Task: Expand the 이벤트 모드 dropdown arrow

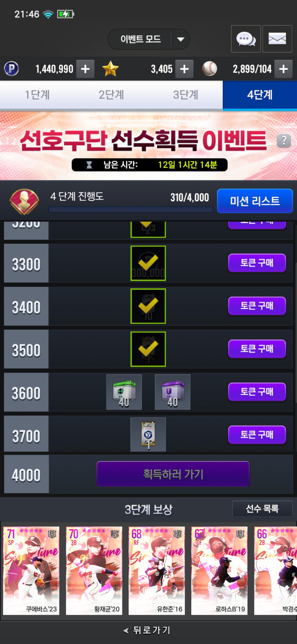Action: click(x=181, y=39)
